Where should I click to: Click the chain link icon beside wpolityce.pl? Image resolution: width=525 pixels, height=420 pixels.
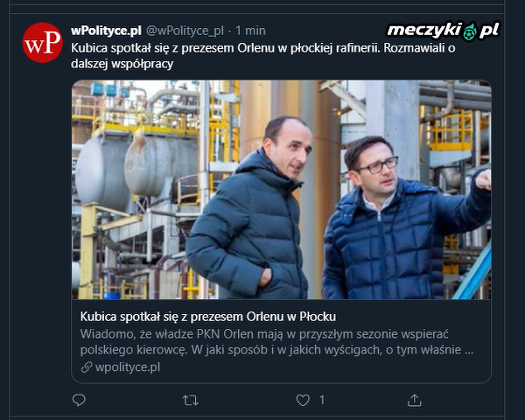coord(86,367)
